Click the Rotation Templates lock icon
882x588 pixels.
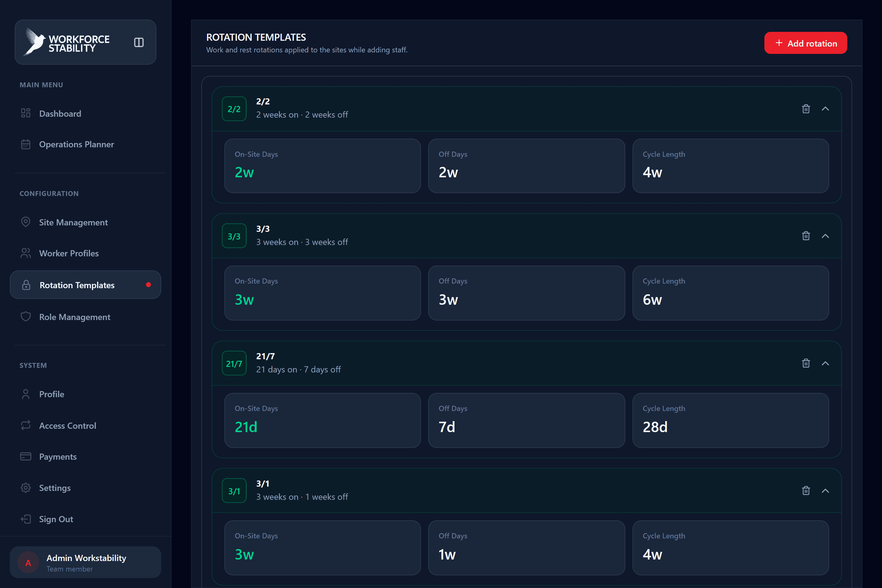tap(26, 285)
